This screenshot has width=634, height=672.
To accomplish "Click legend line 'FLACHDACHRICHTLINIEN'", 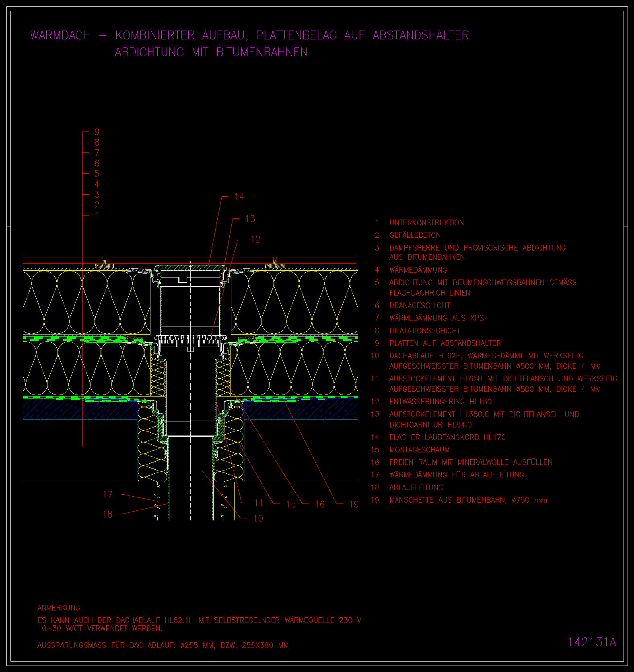I will pyautogui.click(x=430, y=293).
